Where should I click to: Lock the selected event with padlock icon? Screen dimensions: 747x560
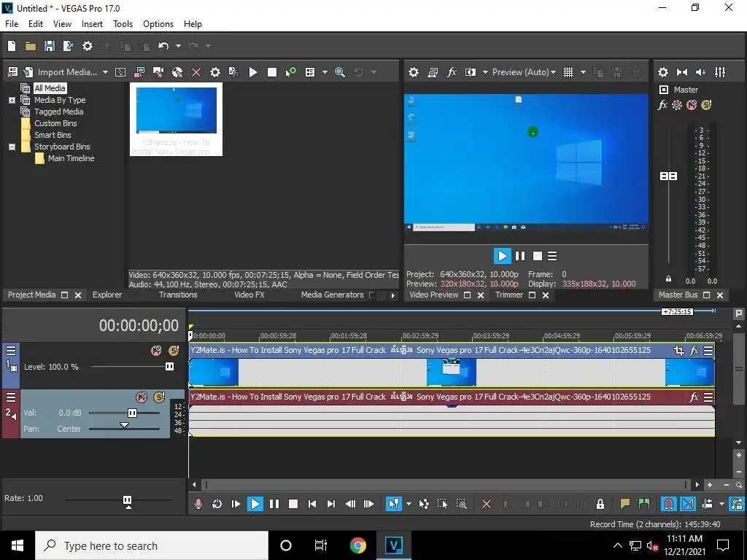coord(600,504)
